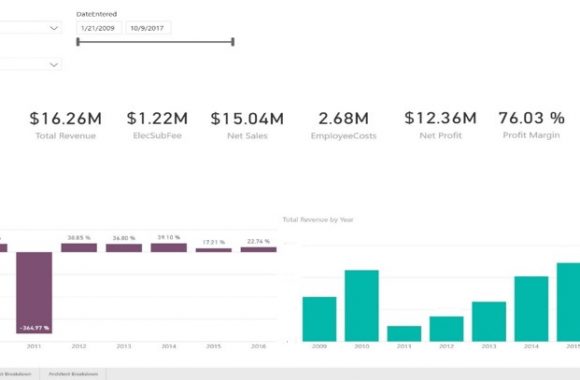Click the teal 2014 revenue bar
The image size is (580, 380).
point(531,309)
